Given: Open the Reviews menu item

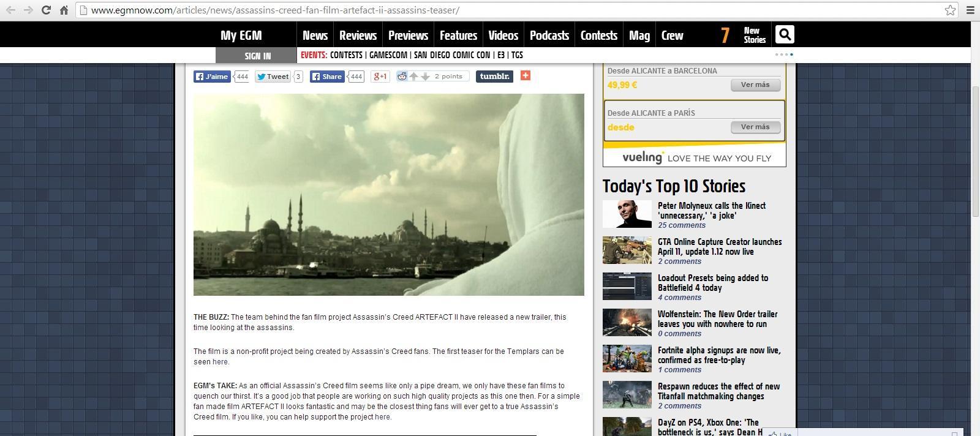Looking at the screenshot, I should pos(358,36).
